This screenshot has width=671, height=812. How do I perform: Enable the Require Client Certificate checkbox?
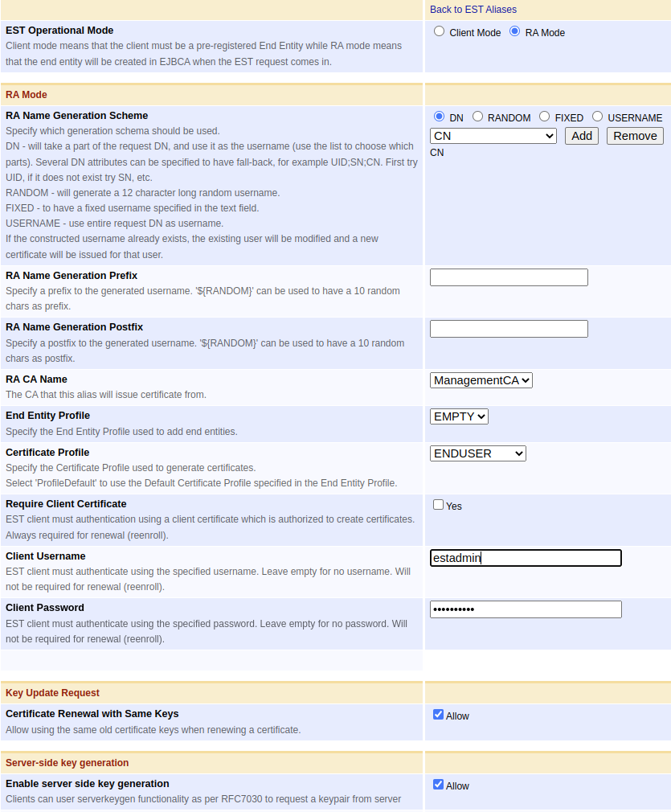click(436, 504)
